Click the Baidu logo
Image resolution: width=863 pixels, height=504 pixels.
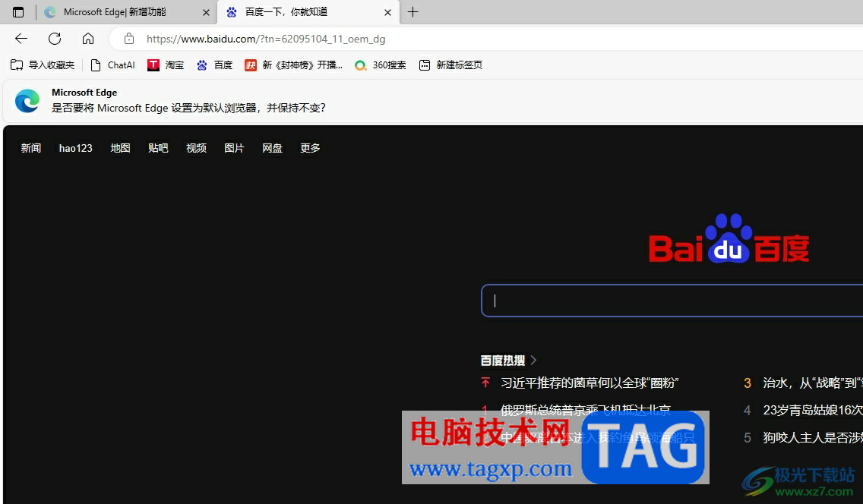coord(729,238)
